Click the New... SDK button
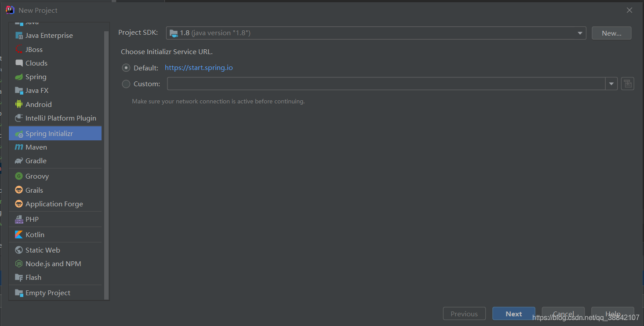Screen dimensions: 644x326 click(611, 33)
